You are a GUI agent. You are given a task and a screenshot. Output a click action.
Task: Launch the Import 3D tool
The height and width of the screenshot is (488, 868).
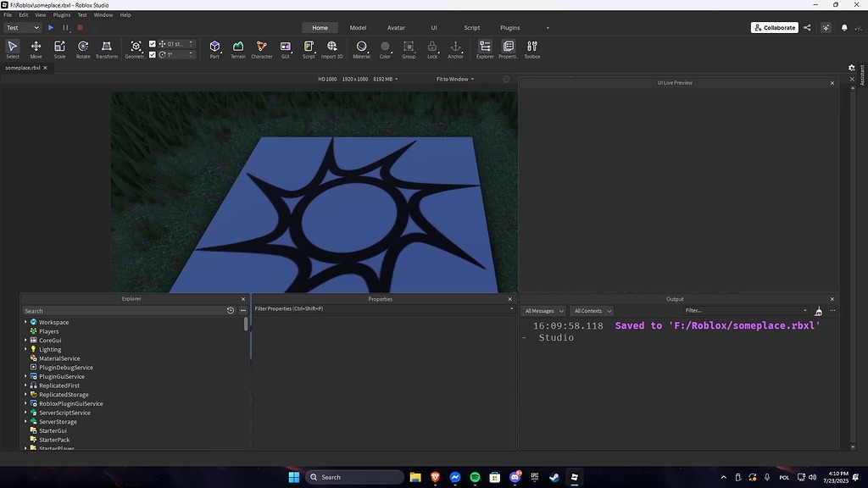point(332,49)
